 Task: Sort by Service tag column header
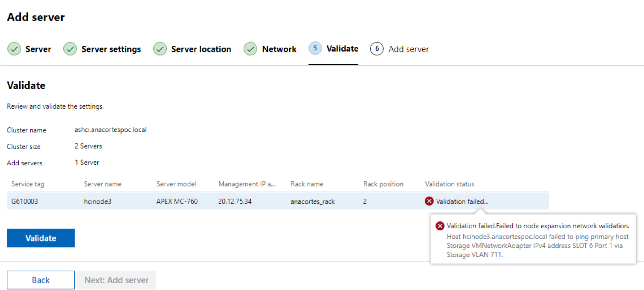[x=28, y=184]
